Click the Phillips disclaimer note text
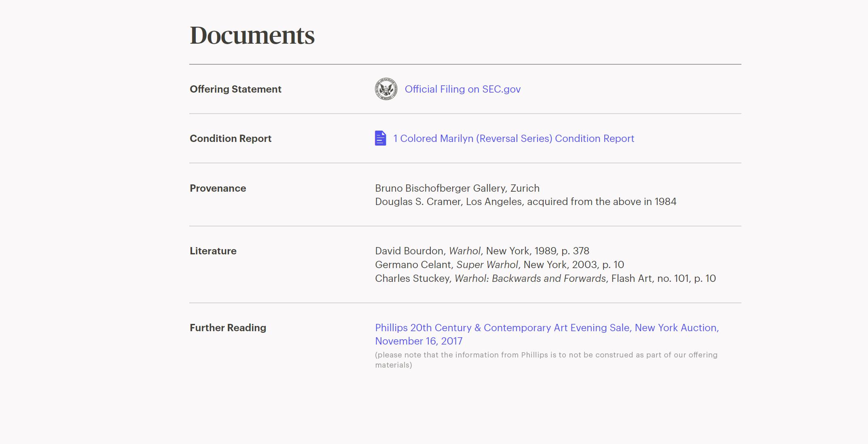Screen dimensions: 868x444 [x=546, y=359]
